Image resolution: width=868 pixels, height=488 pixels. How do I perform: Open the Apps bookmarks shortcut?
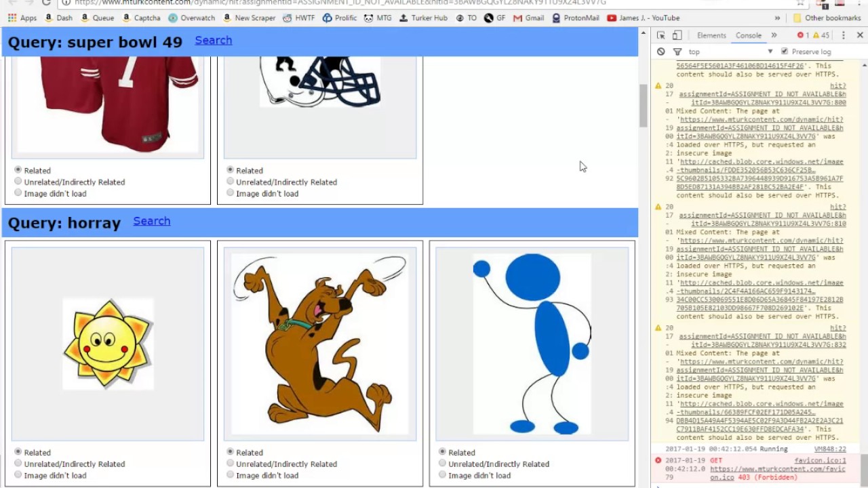22,18
